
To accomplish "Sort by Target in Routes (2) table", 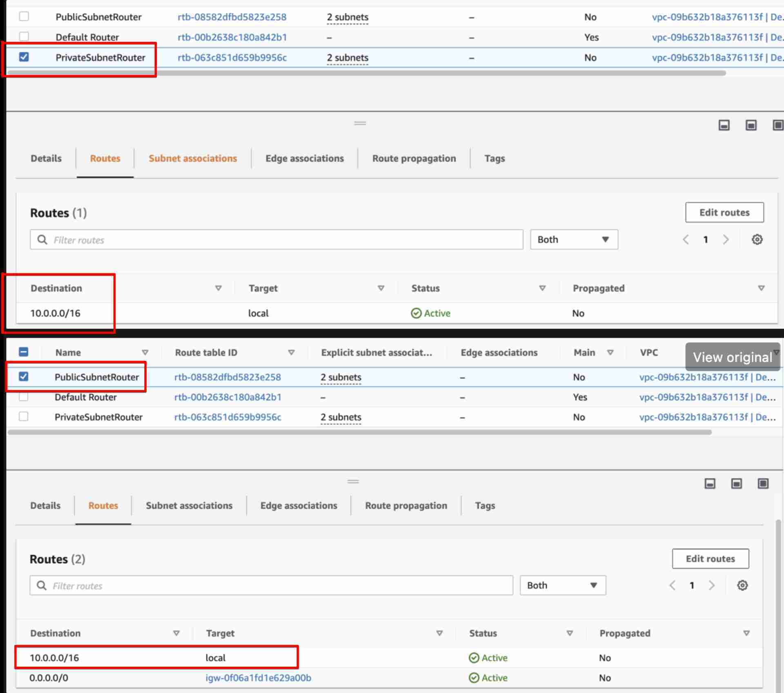I will click(x=440, y=633).
